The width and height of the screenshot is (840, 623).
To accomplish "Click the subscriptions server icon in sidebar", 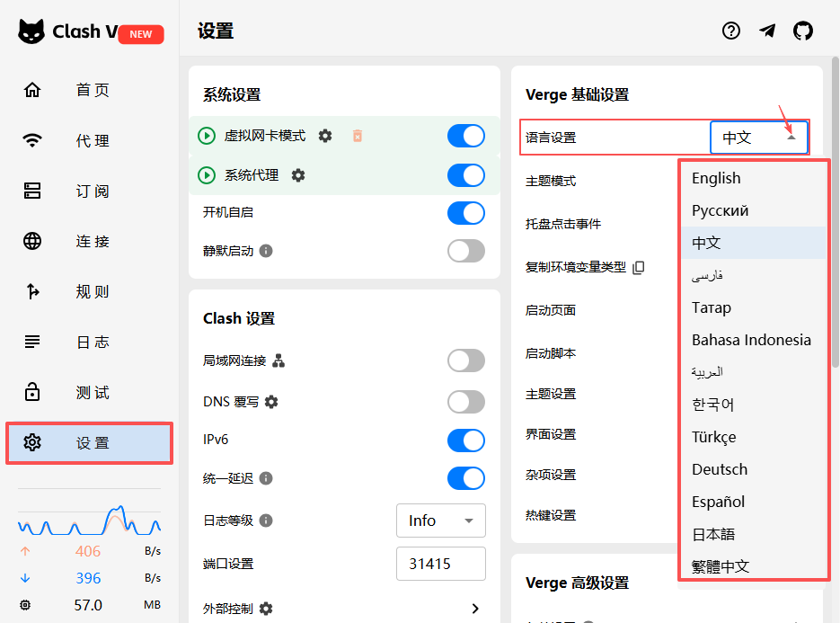I will point(32,191).
